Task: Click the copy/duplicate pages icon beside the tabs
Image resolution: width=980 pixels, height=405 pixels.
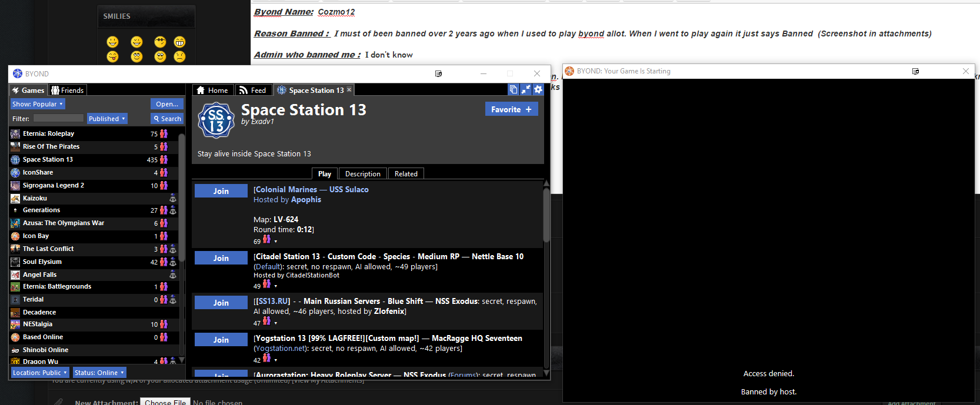Action: (x=514, y=89)
